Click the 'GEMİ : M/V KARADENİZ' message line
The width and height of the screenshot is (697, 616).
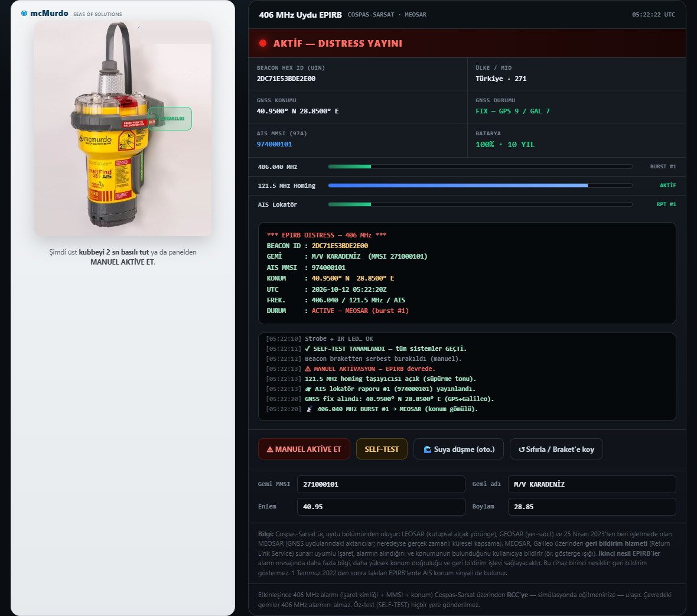click(347, 256)
